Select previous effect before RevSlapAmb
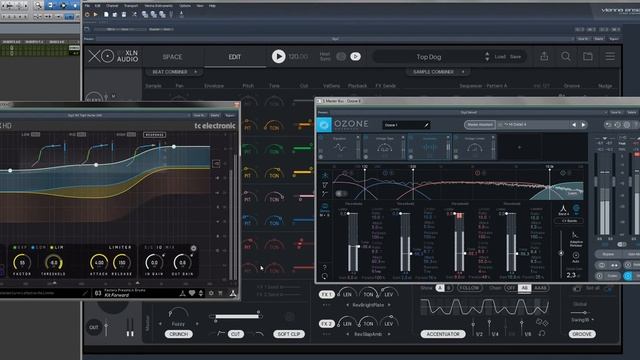The image size is (640, 360). [347, 334]
